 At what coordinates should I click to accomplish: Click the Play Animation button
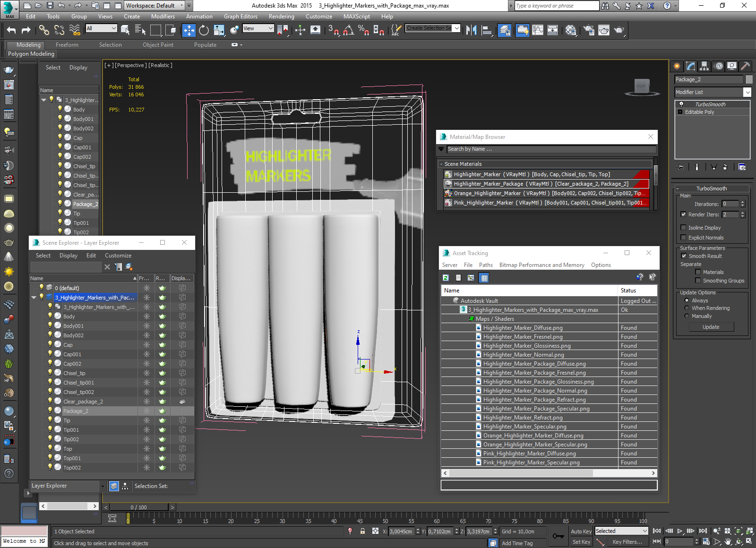[x=680, y=531]
